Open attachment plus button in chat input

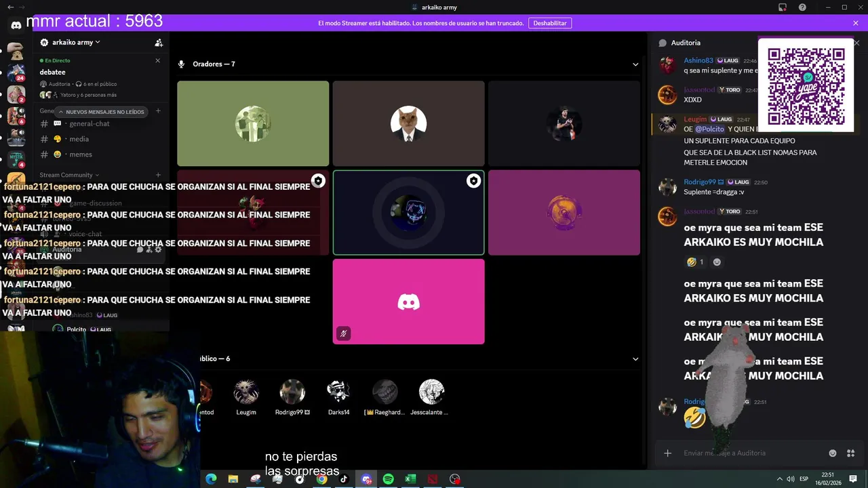coord(668,453)
